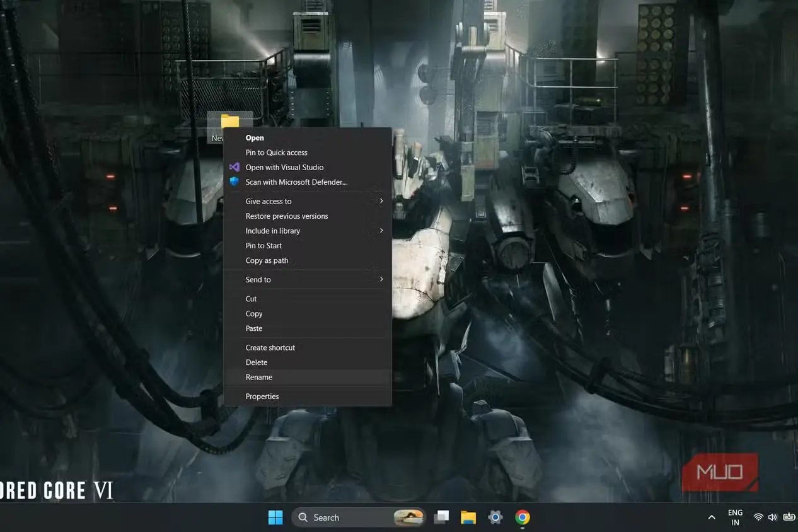Select Delete in the context menu
The height and width of the screenshot is (532, 798).
tap(308, 362)
